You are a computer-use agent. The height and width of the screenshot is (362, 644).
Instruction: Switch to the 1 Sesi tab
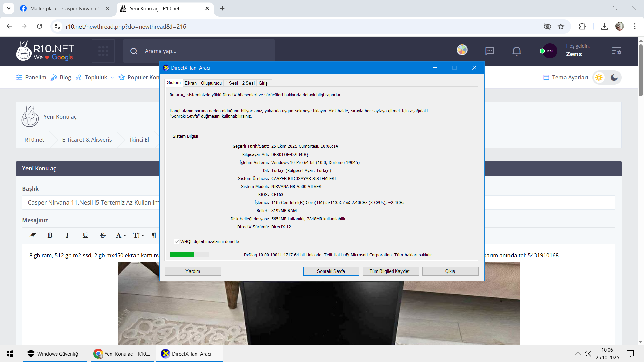pos(232,83)
